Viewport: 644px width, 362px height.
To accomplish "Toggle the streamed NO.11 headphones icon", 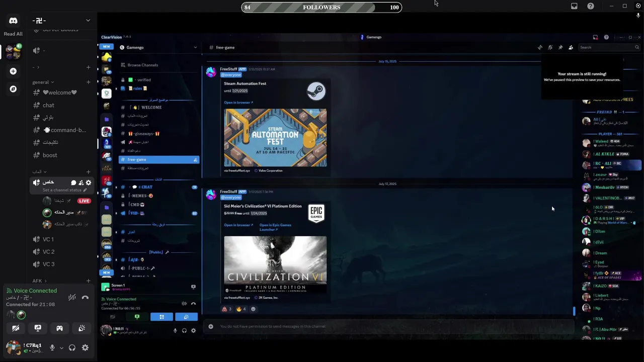I will tap(184, 330).
